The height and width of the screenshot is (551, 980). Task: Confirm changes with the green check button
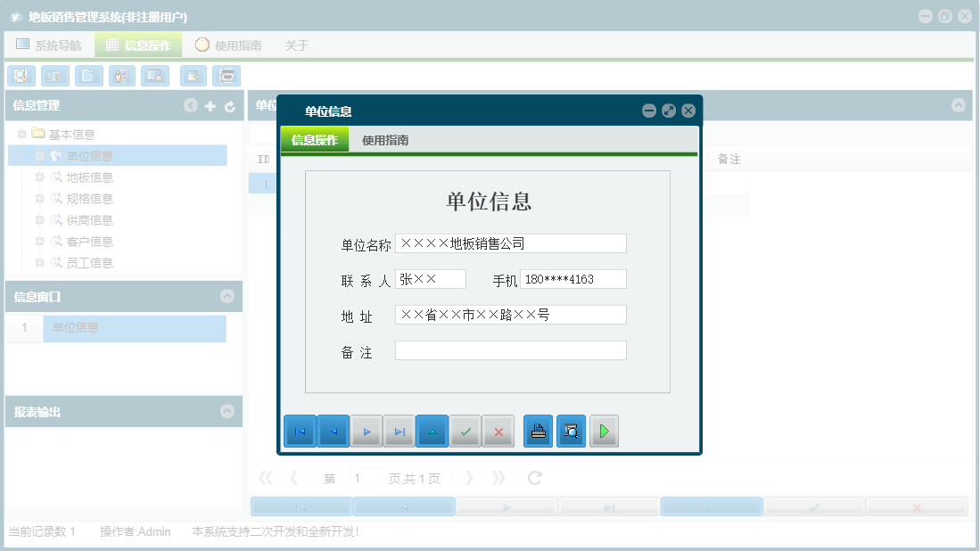[x=465, y=431]
